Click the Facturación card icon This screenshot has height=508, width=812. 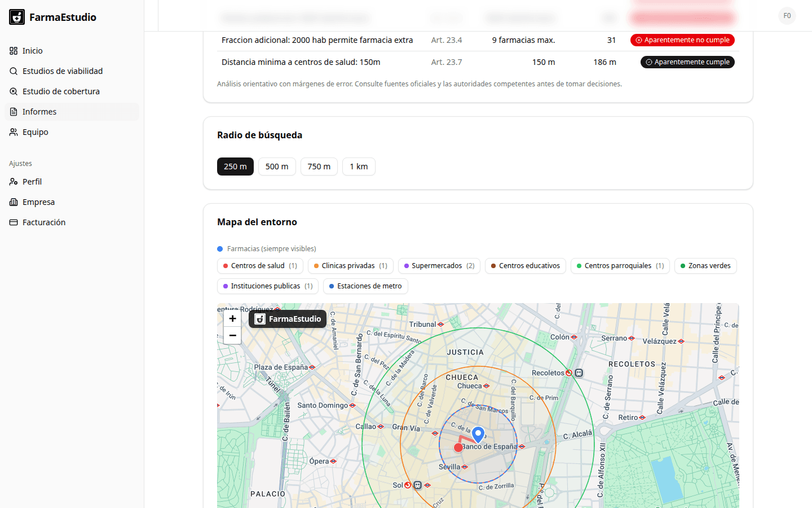[13, 222]
